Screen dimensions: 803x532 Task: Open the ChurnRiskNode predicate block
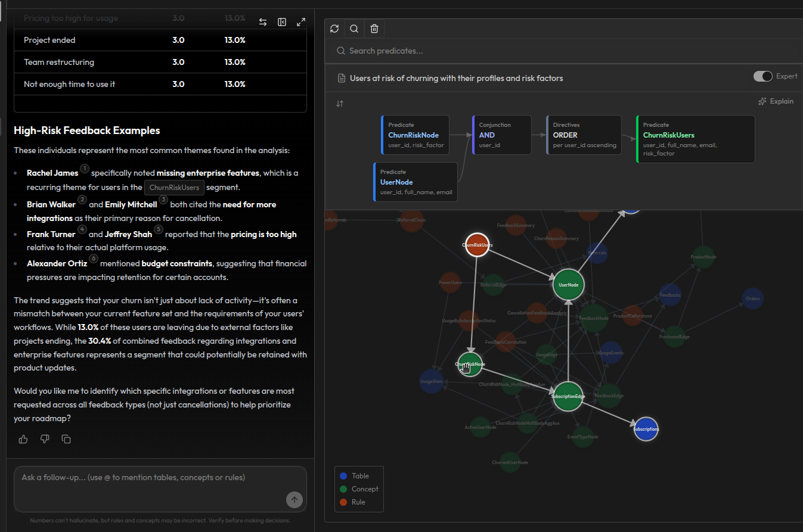[x=415, y=135]
